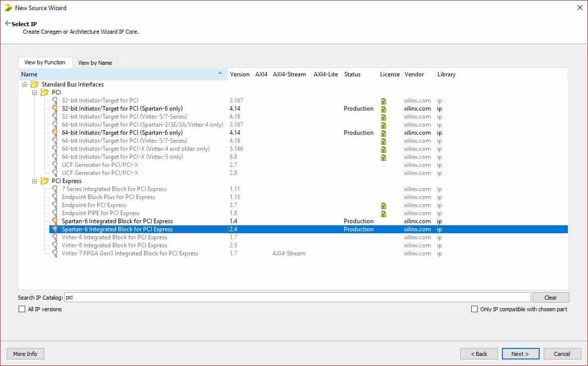Click the back arrow beside Select IP
This screenshot has width=588, height=366.
tap(8, 23)
